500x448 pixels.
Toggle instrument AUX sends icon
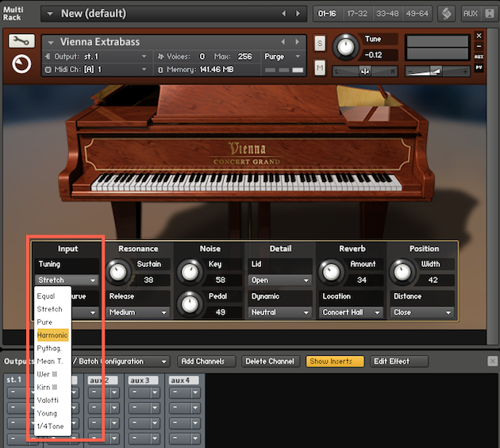479,57
